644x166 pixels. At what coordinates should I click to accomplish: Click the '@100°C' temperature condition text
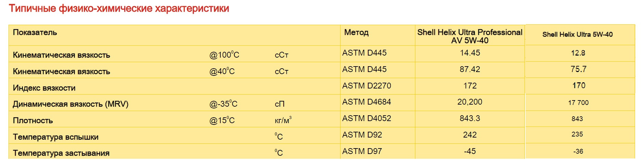(224, 55)
